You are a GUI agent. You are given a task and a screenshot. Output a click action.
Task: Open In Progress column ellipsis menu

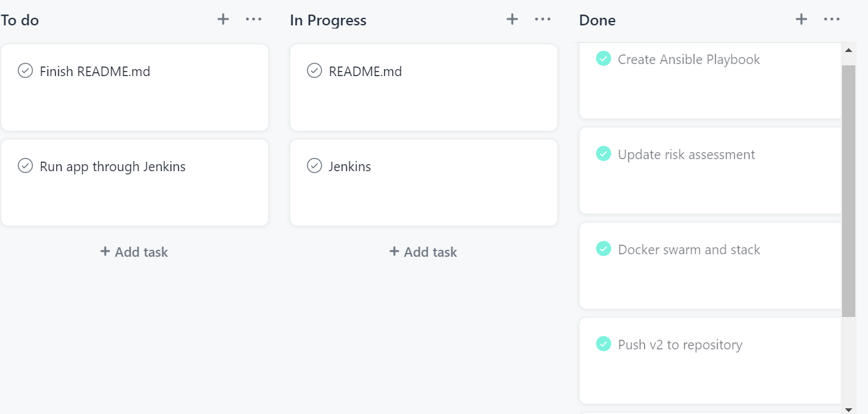pyautogui.click(x=543, y=20)
